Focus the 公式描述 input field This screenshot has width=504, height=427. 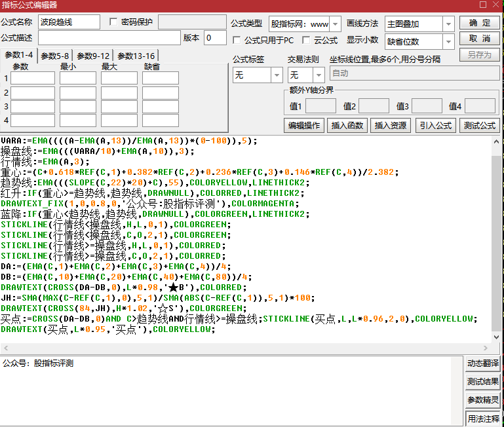coord(109,38)
